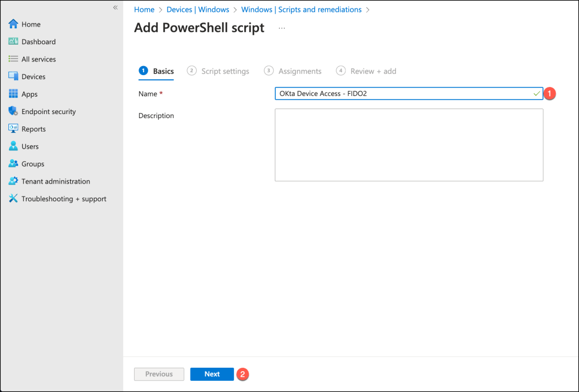
Task: Open the Dashboard icon in sidebar
Action: pyautogui.click(x=14, y=42)
